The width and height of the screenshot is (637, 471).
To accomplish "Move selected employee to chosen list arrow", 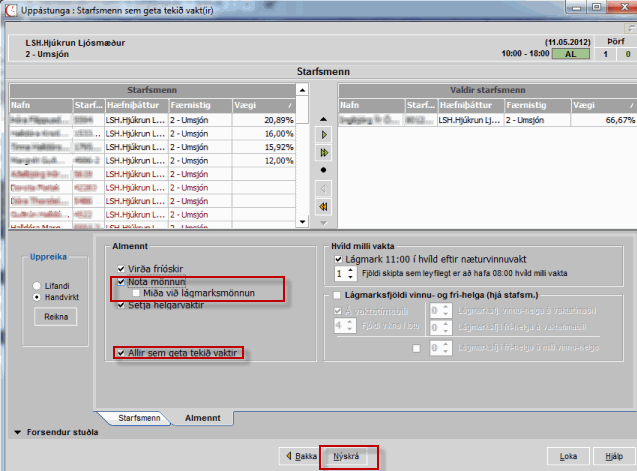I will coord(323,135).
